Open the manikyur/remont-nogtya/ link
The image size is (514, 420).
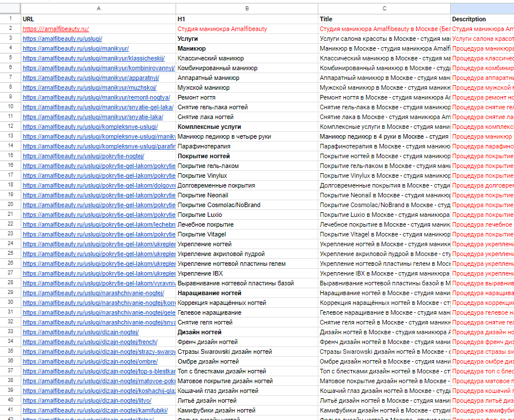(x=96, y=97)
